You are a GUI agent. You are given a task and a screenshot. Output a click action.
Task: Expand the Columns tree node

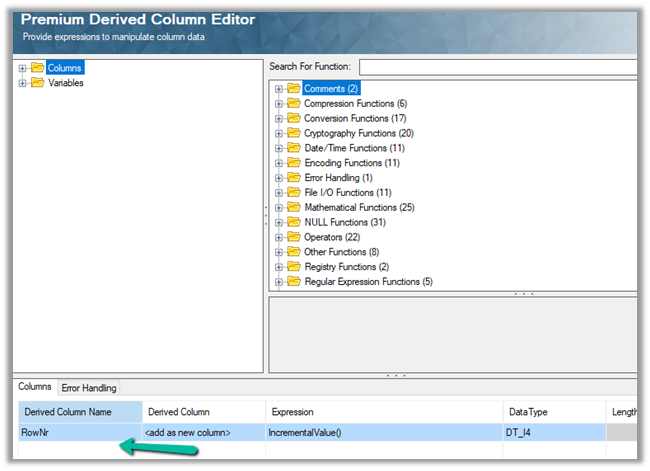click(23, 68)
